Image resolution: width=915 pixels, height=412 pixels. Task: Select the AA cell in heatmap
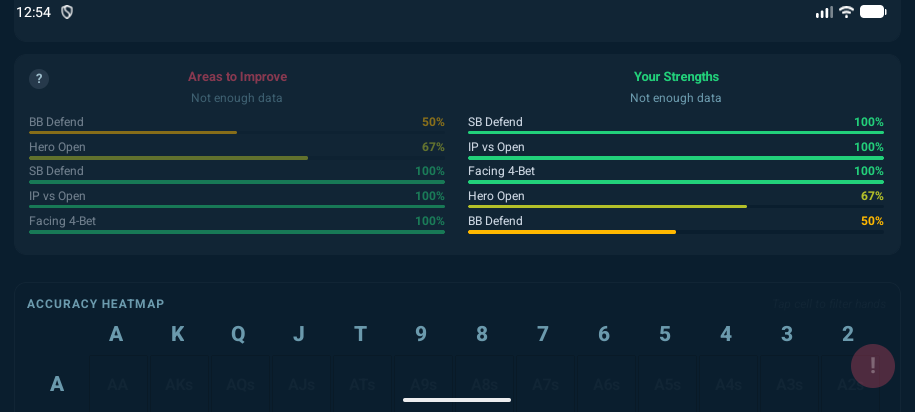click(117, 384)
